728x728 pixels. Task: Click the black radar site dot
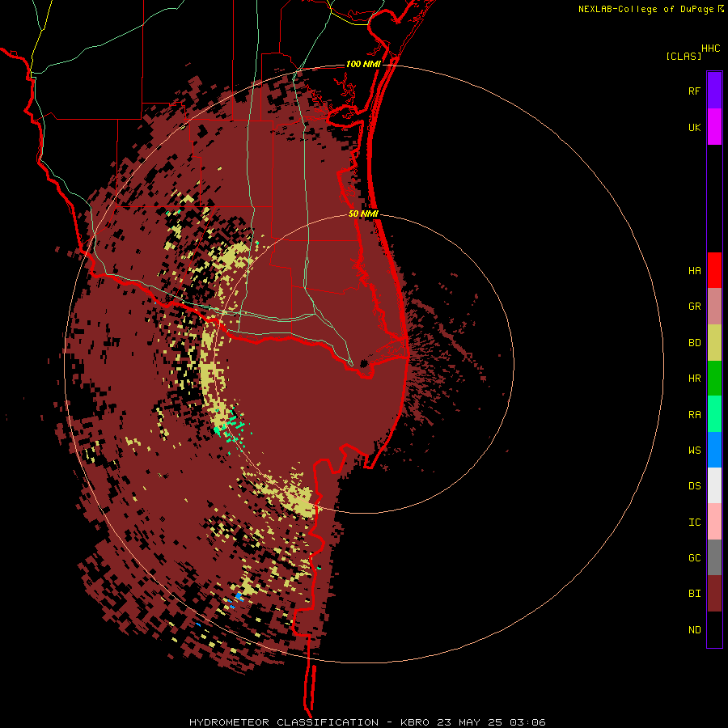363,363
